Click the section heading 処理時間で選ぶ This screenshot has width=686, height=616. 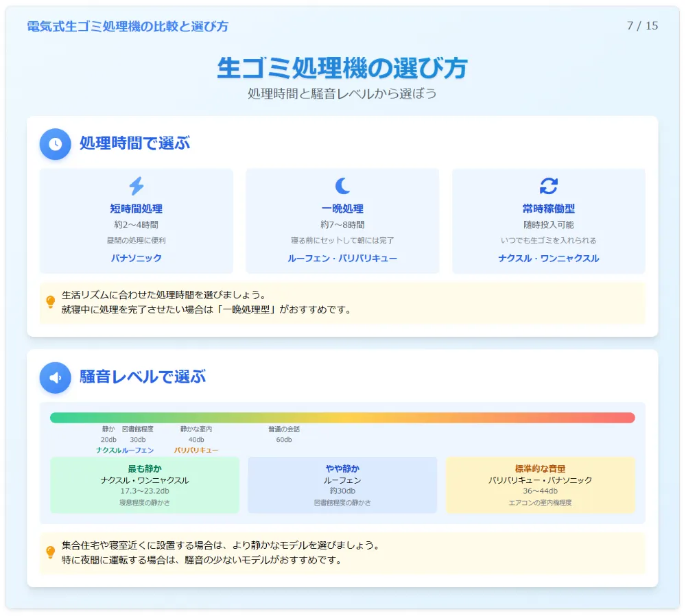(x=134, y=143)
